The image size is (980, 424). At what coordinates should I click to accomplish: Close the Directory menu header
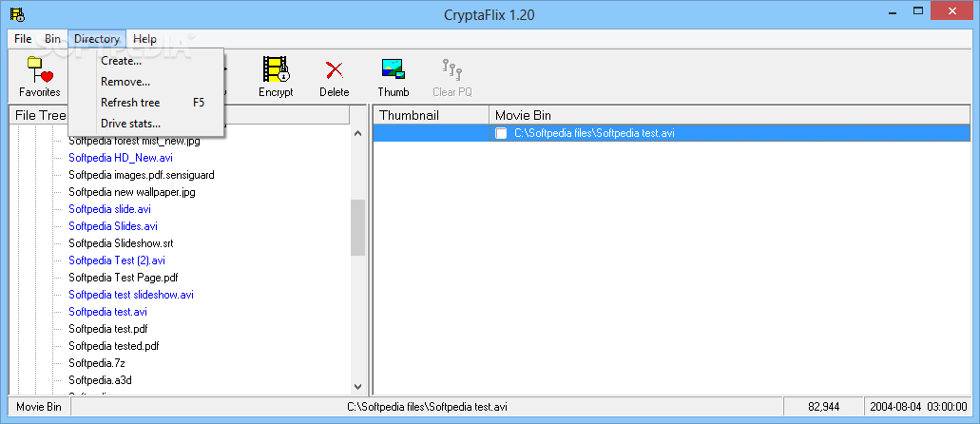(x=97, y=39)
